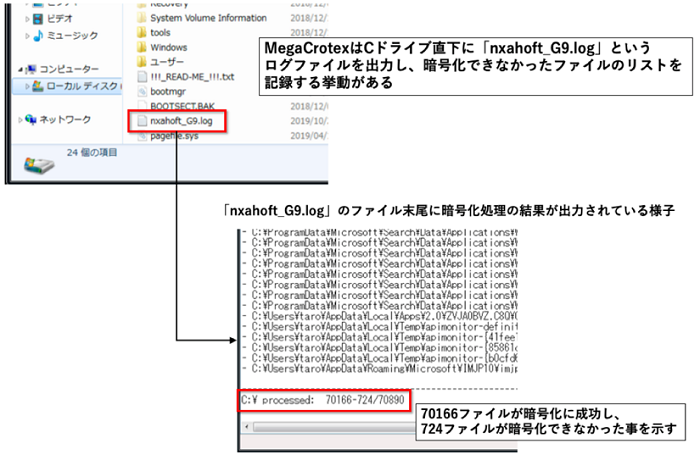Select the pagefile.sys file

point(176,134)
